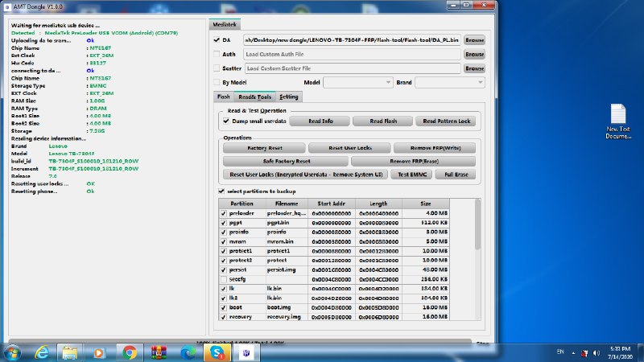The image size is (644, 362).
Task: Select the pgpt.bin filename cell
Action: pyautogui.click(x=287, y=223)
